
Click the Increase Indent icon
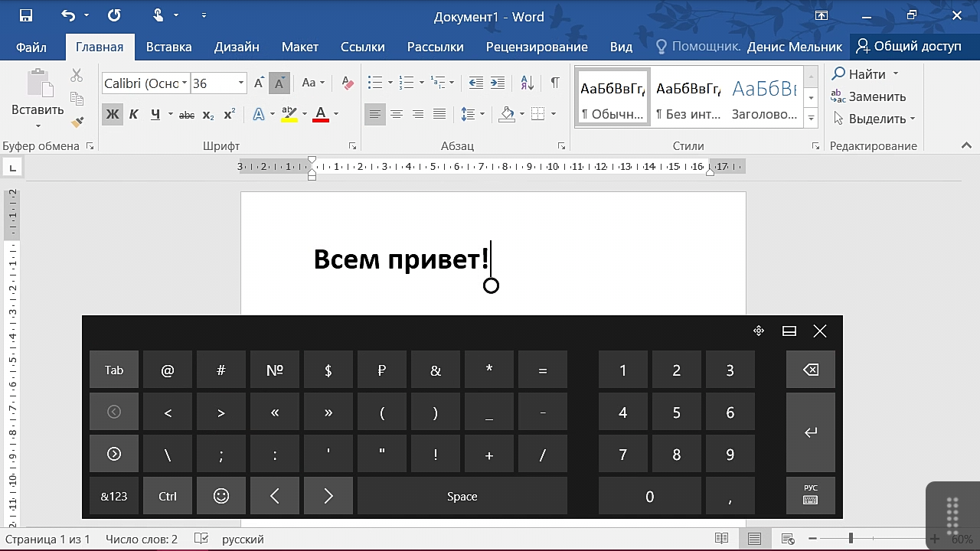498,83
